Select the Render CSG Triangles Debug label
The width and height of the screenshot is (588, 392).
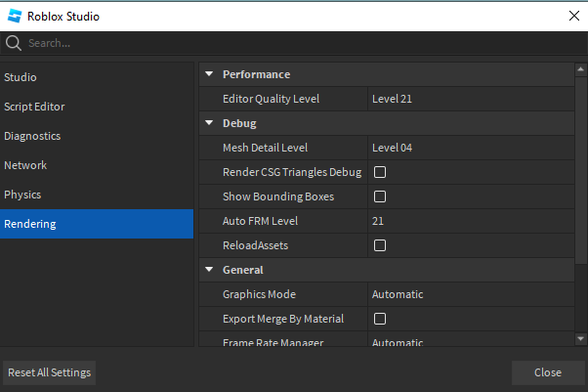coord(292,172)
